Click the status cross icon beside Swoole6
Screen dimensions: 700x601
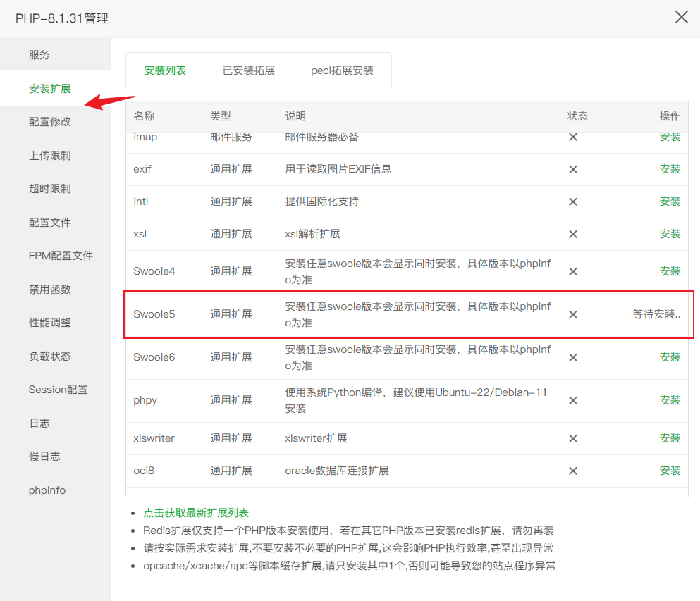point(573,357)
